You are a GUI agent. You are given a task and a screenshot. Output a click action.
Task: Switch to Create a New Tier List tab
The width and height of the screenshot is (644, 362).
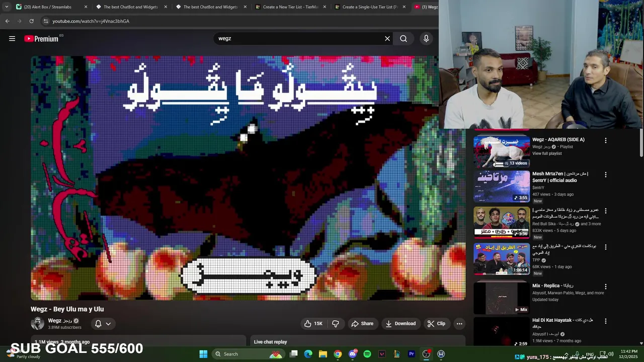coord(290,7)
